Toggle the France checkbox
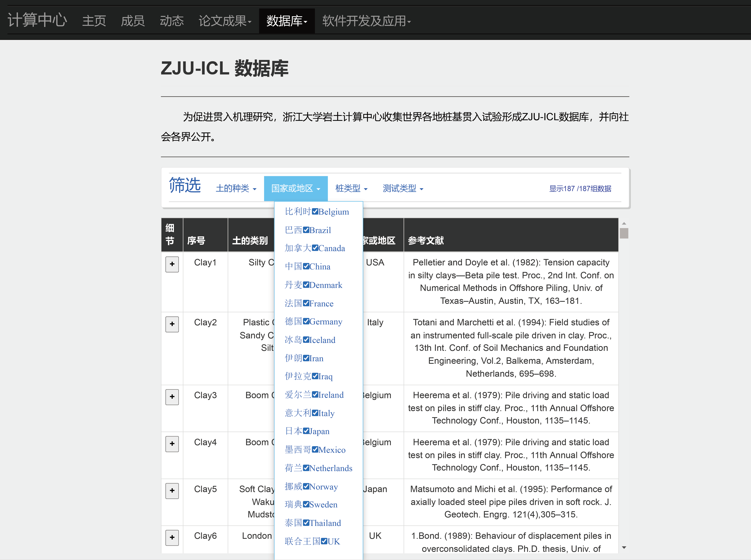The image size is (751, 560). pos(306,303)
